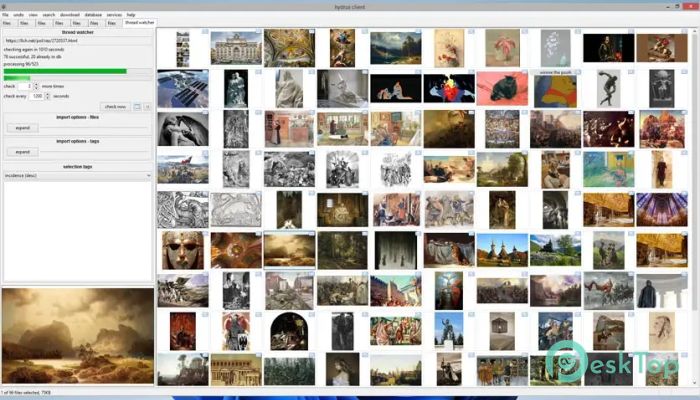Open the download menu
The width and height of the screenshot is (700, 400).
pos(70,15)
